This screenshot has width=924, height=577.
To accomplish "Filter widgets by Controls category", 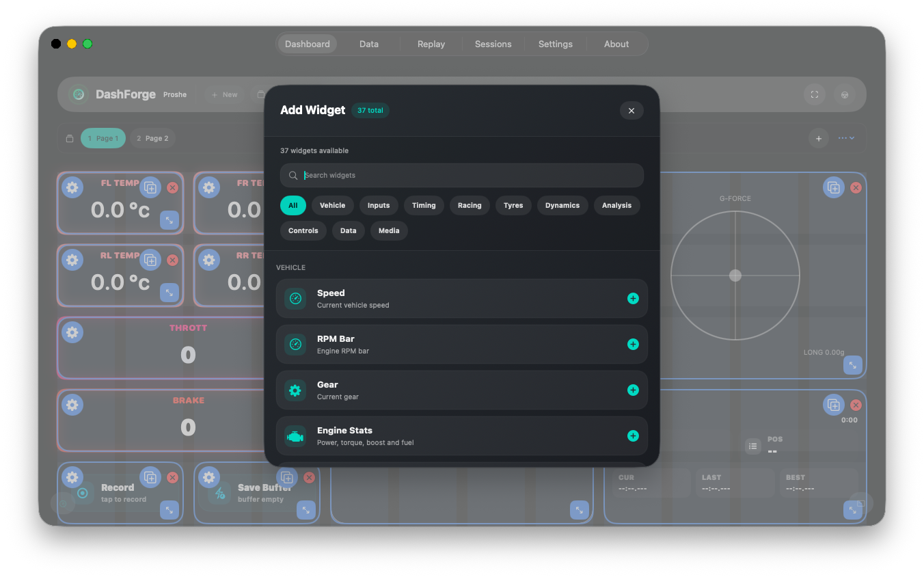I will 303,230.
